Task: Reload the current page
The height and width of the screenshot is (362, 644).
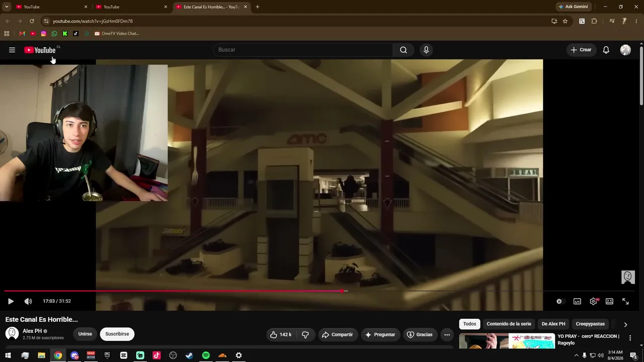Action: point(32,21)
